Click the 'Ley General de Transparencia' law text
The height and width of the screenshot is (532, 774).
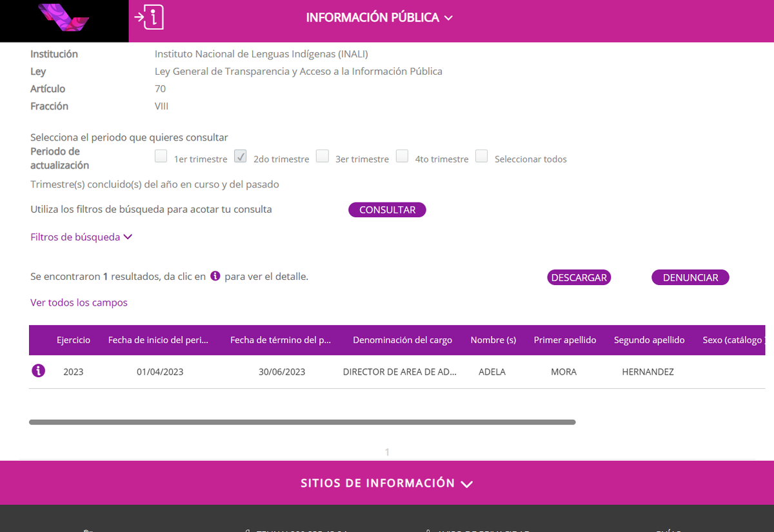pyautogui.click(x=299, y=72)
